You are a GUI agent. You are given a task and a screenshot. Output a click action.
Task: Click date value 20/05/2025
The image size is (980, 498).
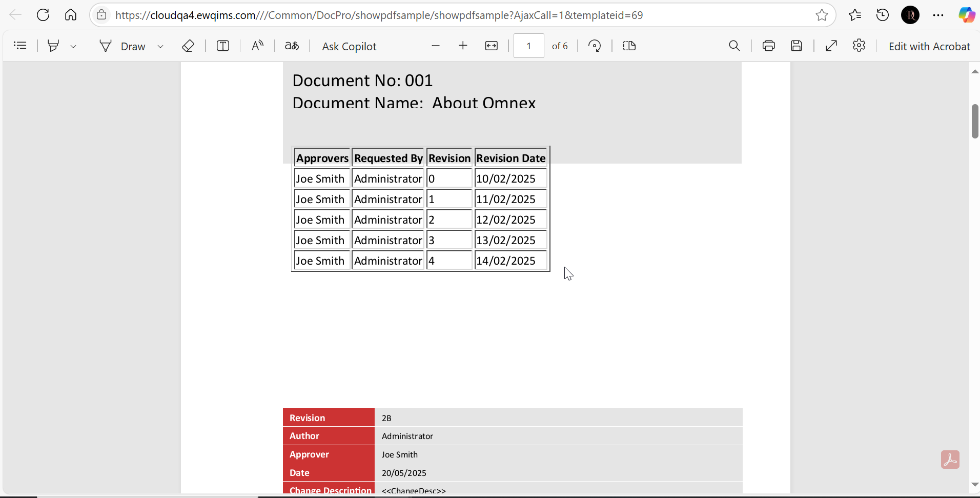404,473
